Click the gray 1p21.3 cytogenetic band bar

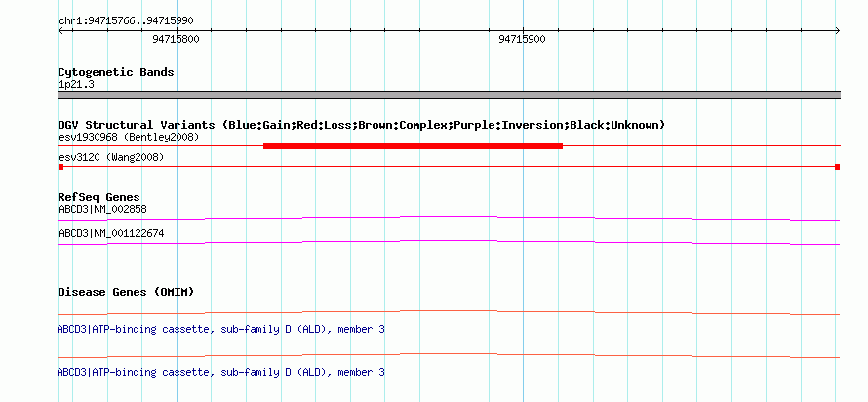[x=449, y=95]
